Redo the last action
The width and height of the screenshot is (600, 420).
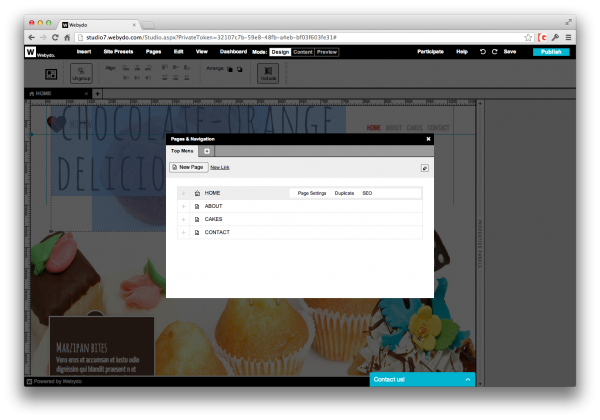click(495, 52)
